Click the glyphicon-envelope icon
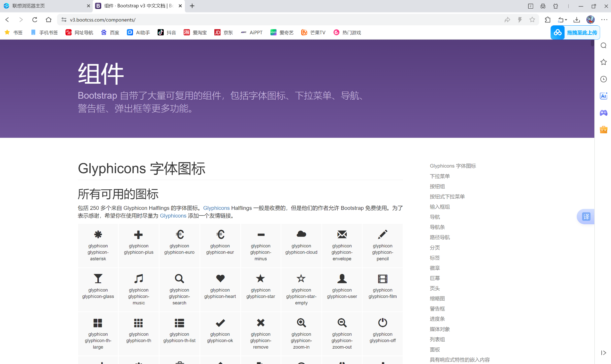This screenshot has width=611, height=364. tap(342, 235)
